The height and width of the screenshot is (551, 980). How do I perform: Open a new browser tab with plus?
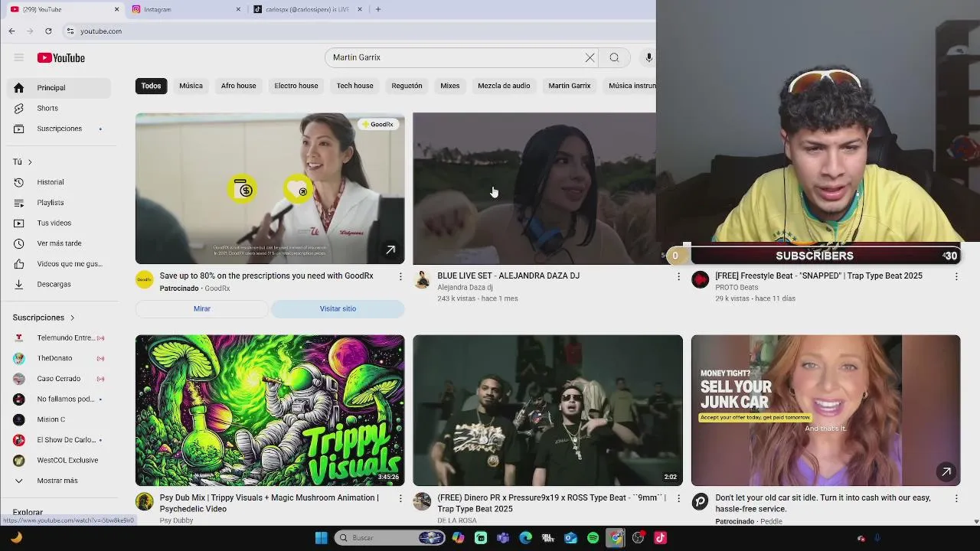click(x=378, y=9)
